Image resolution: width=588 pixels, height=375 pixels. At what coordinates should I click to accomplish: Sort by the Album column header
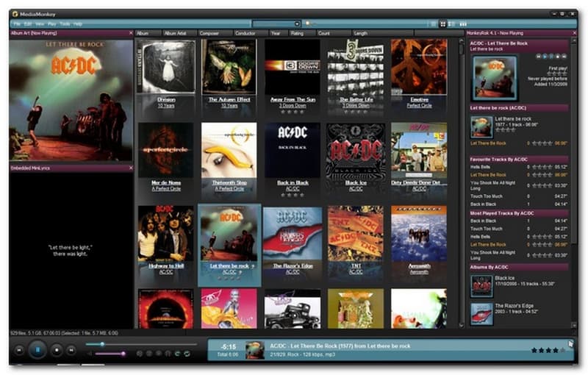pos(148,33)
